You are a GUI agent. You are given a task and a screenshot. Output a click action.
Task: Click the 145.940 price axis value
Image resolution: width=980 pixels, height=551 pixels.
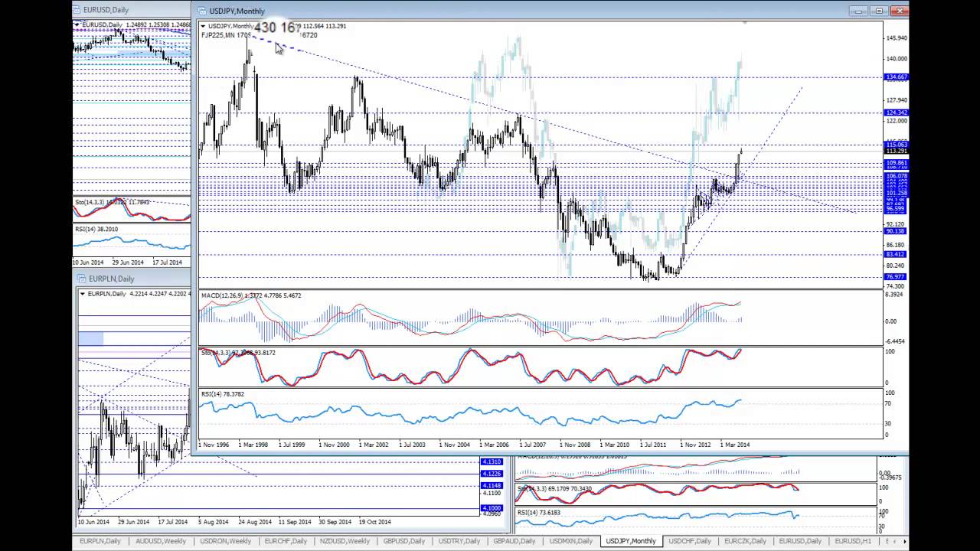(x=897, y=38)
